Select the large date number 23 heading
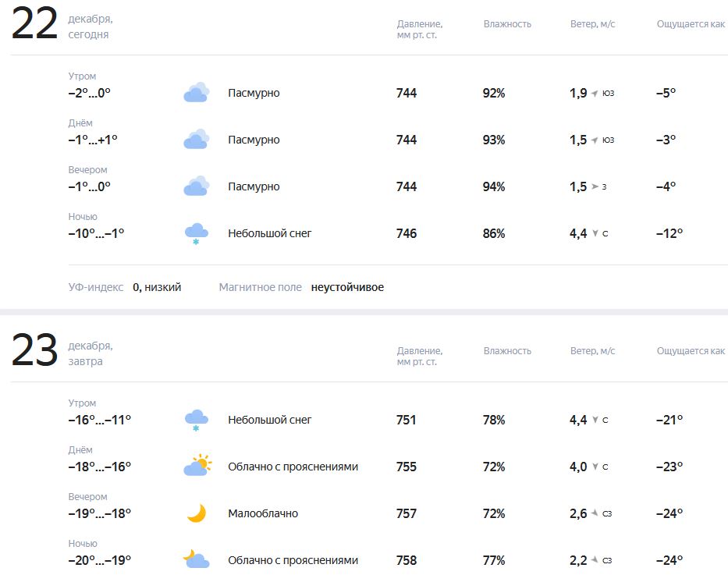Screen dimensions: 728x575 (x=34, y=350)
